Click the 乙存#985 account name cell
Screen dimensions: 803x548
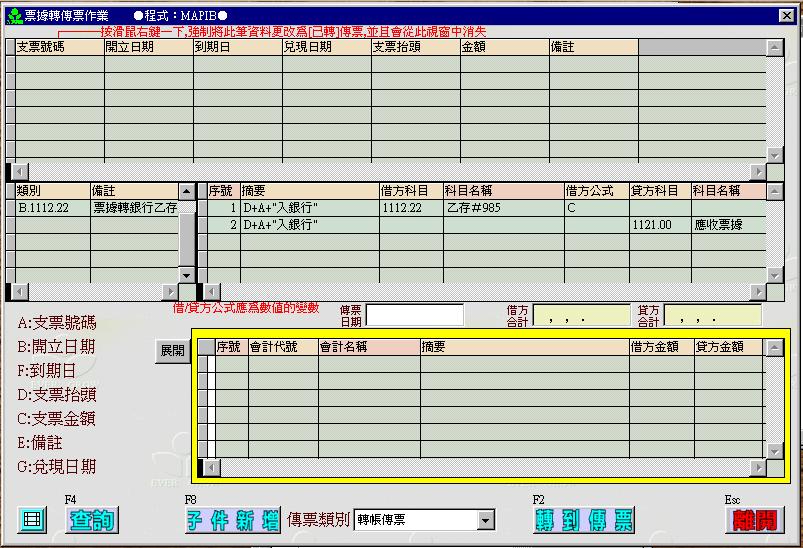[x=502, y=208]
